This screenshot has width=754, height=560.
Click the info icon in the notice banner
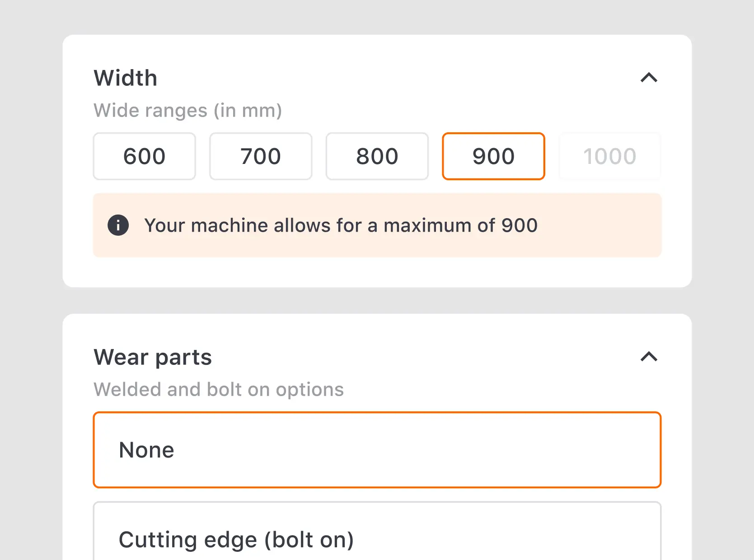tap(118, 225)
